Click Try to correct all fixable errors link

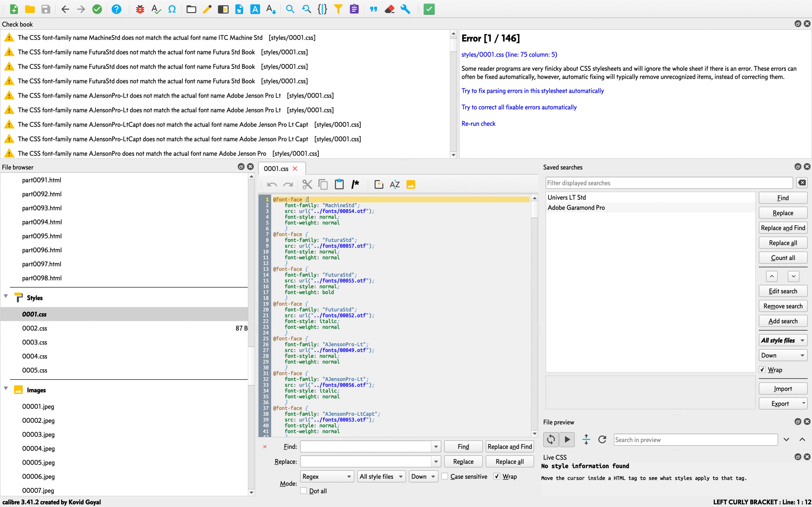click(x=519, y=107)
